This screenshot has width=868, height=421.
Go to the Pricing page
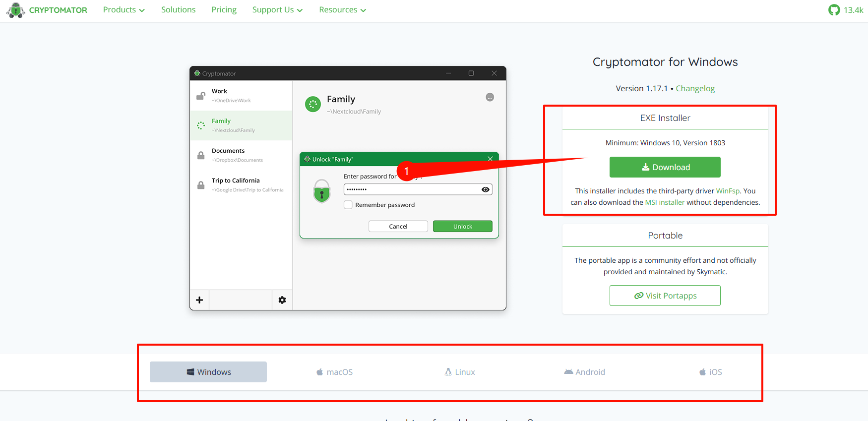tap(224, 10)
